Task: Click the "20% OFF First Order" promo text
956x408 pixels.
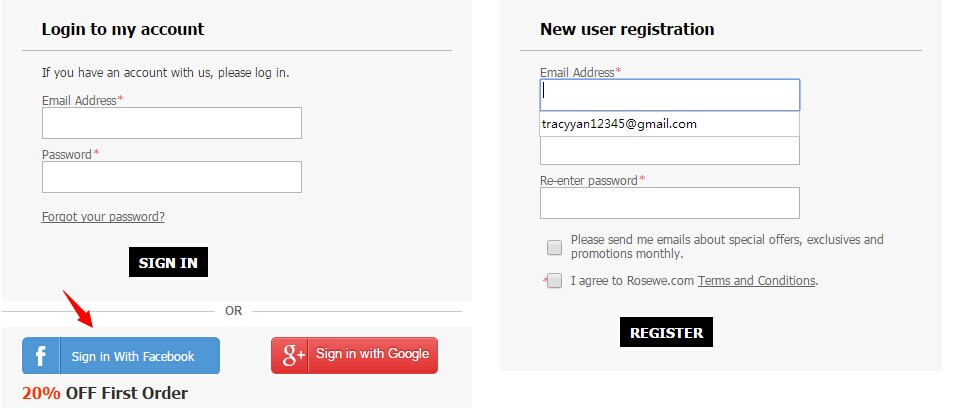Action: [x=105, y=393]
